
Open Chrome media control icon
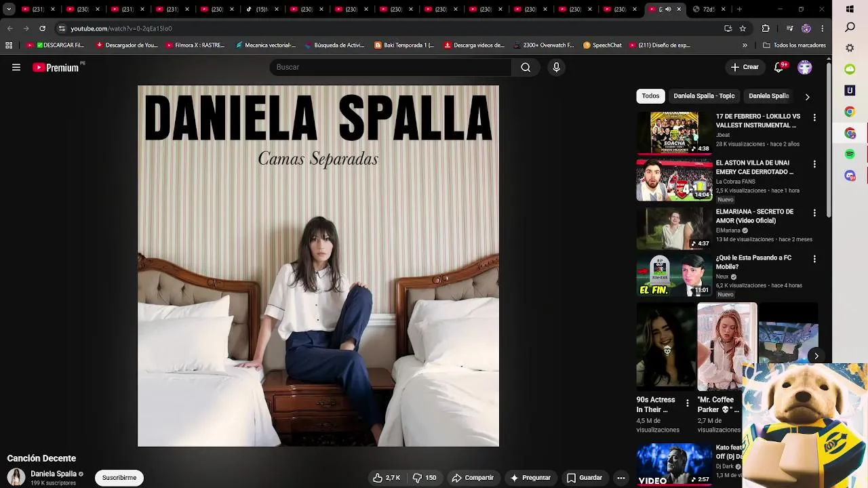789,28
